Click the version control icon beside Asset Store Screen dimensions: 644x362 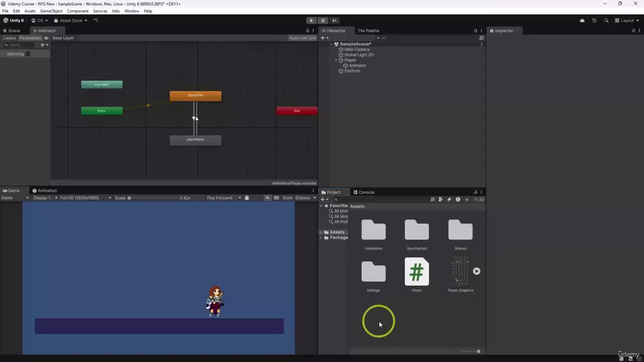click(x=96, y=21)
